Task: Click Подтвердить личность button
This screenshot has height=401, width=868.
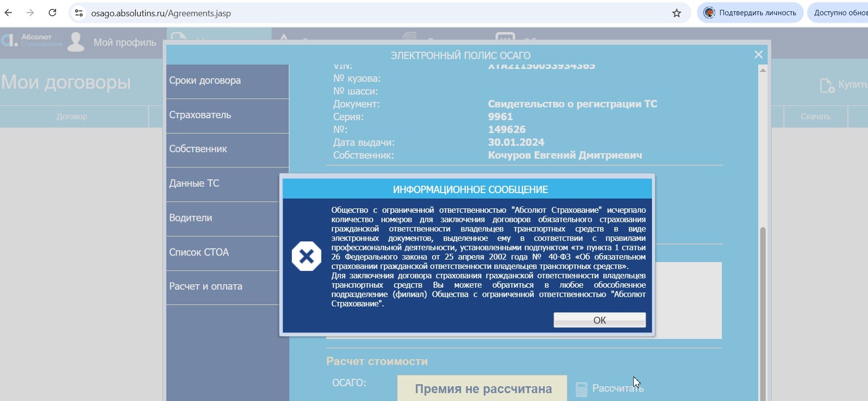Action: point(750,13)
